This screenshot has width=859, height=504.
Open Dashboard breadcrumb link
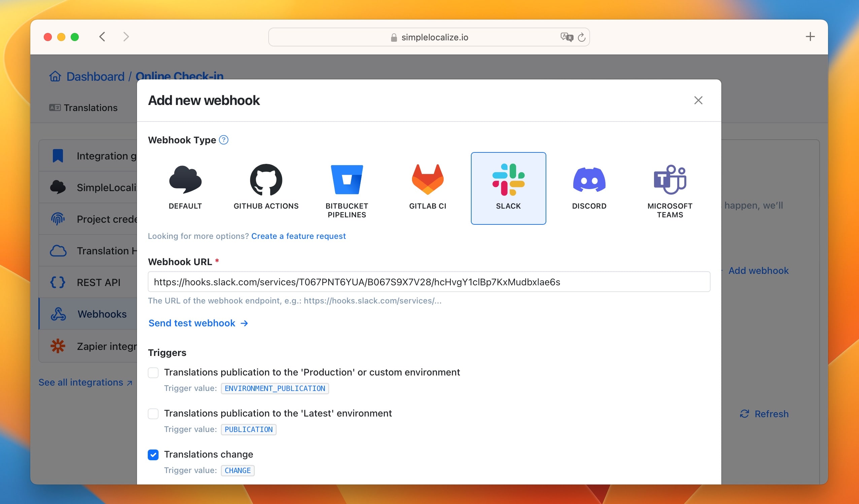(x=96, y=76)
